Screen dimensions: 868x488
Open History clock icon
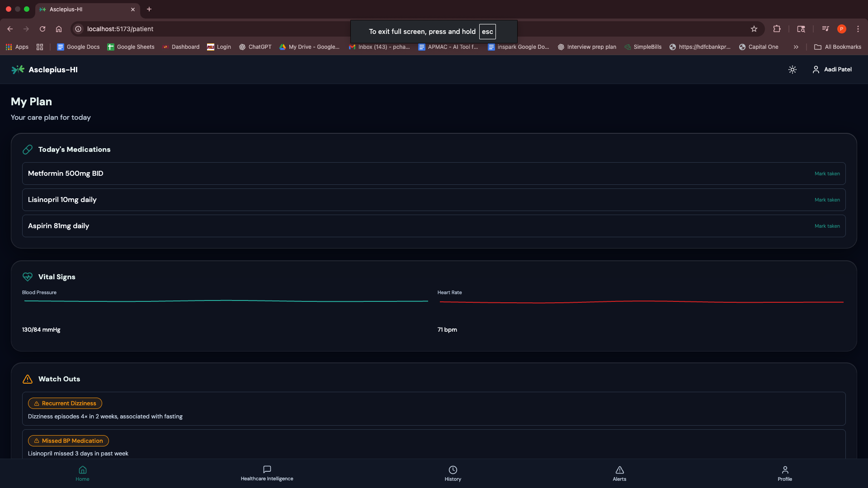pyautogui.click(x=453, y=470)
